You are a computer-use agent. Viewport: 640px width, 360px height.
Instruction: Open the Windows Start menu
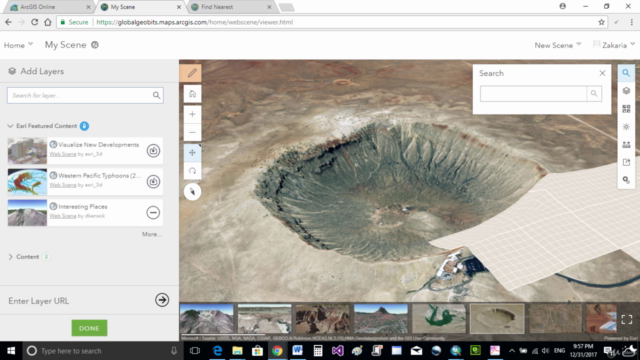point(11,351)
